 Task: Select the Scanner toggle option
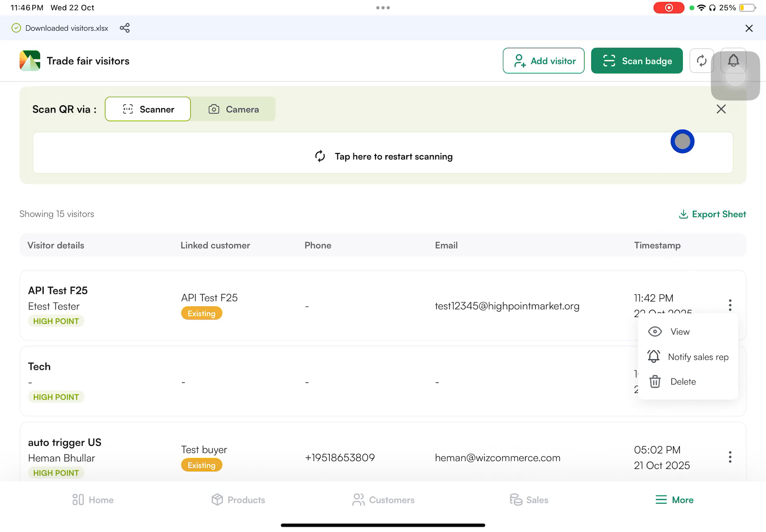click(x=148, y=109)
